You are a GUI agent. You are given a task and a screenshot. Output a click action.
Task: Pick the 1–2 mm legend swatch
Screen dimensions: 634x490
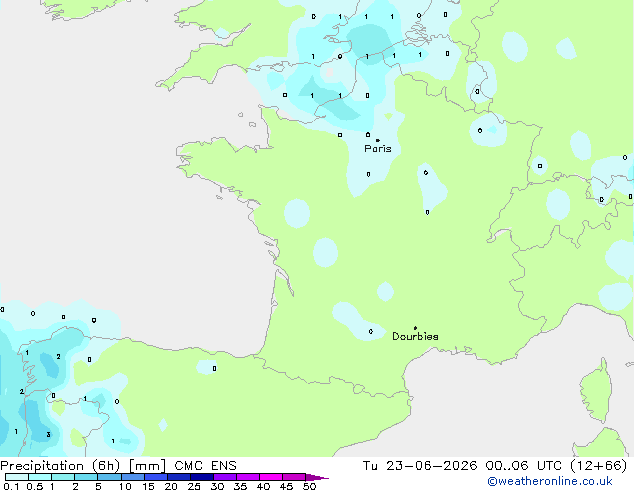point(63,477)
